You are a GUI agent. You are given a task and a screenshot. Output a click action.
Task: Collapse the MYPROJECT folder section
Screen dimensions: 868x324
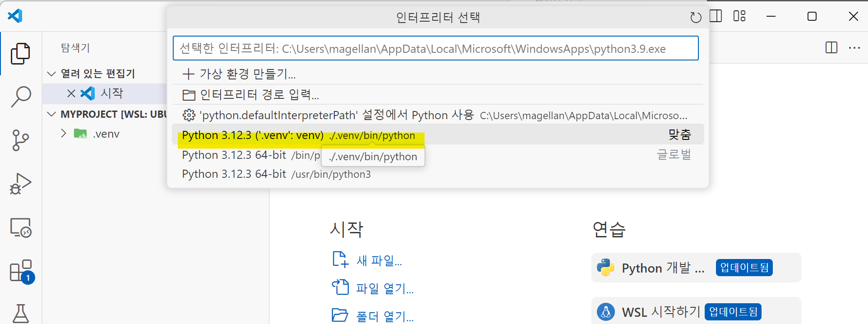point(52,114)
